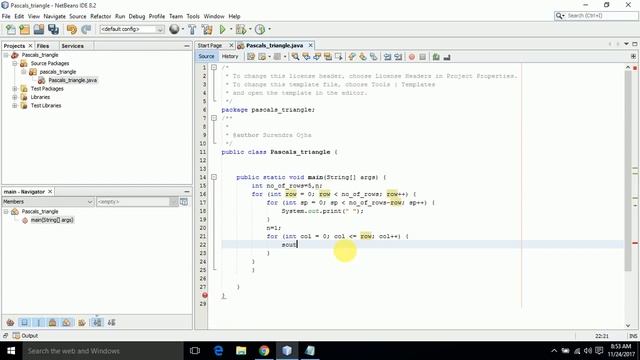Open Chrome from the Windows taskbar
Screen dimensions: 640x360
[264, 351]
